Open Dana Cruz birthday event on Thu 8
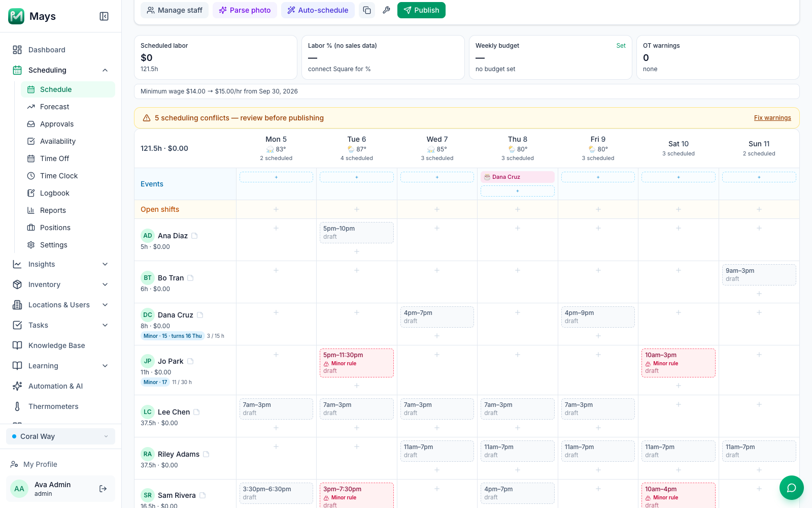The height and width of the screenshot is (508, 812). point(518,177)
